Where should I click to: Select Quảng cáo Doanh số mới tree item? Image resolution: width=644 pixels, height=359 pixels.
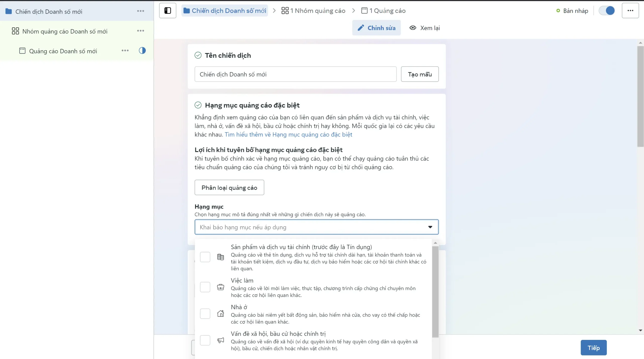point(76,51)
